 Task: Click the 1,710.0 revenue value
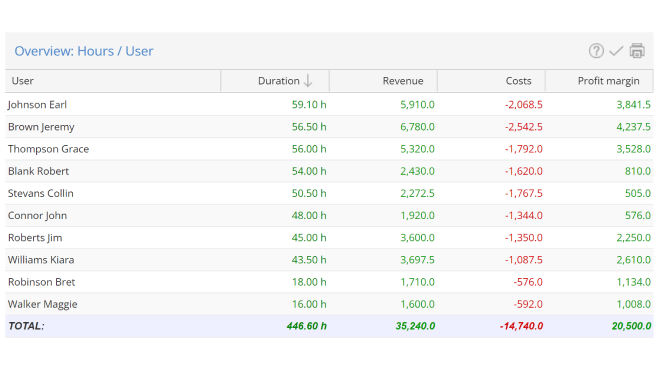click(417, 282)
